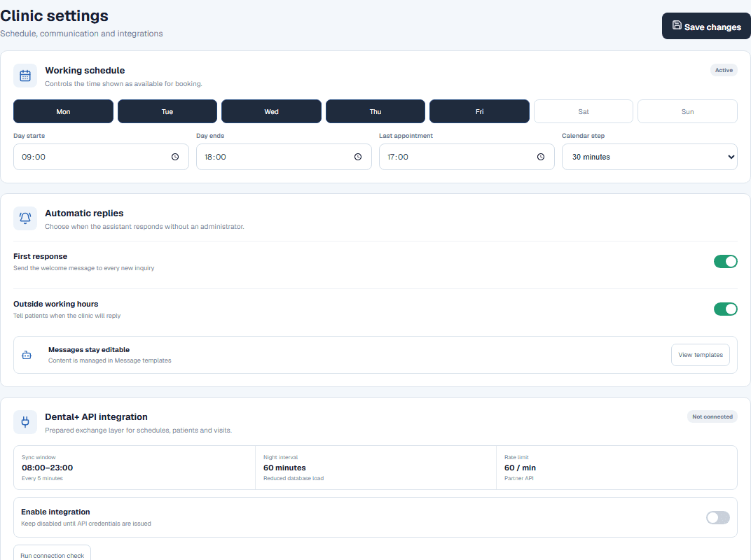Screen dimensions: 751x560
Task: Click the Calendar step label
Action: [583, 136]
